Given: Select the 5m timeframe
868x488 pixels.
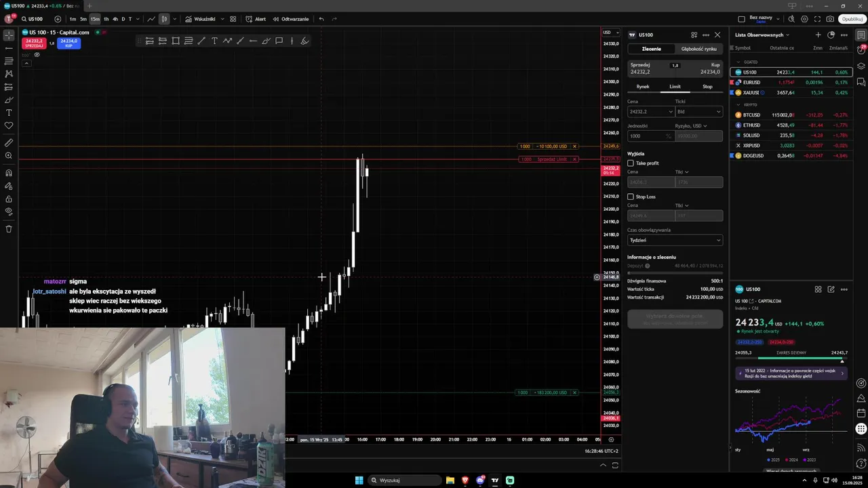Looking at the screenshot, I should (83, 19).
